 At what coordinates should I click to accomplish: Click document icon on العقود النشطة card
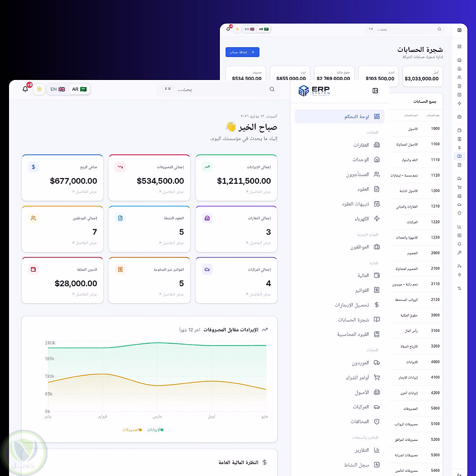click(120, 218)
